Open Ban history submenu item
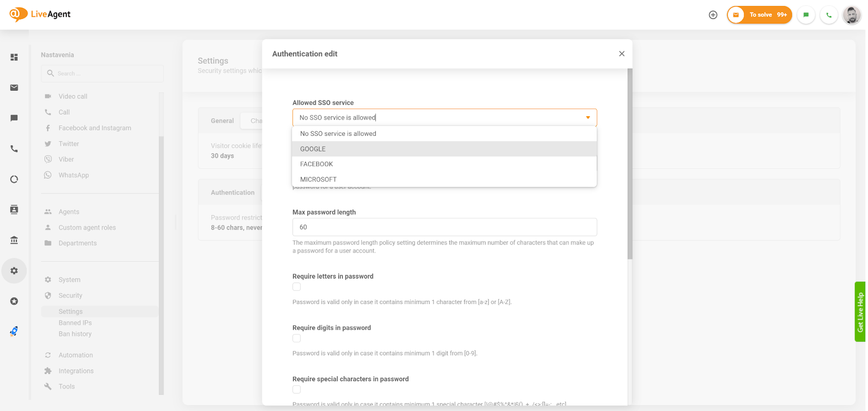Viewport: 868px width, 411px height. 75,334
